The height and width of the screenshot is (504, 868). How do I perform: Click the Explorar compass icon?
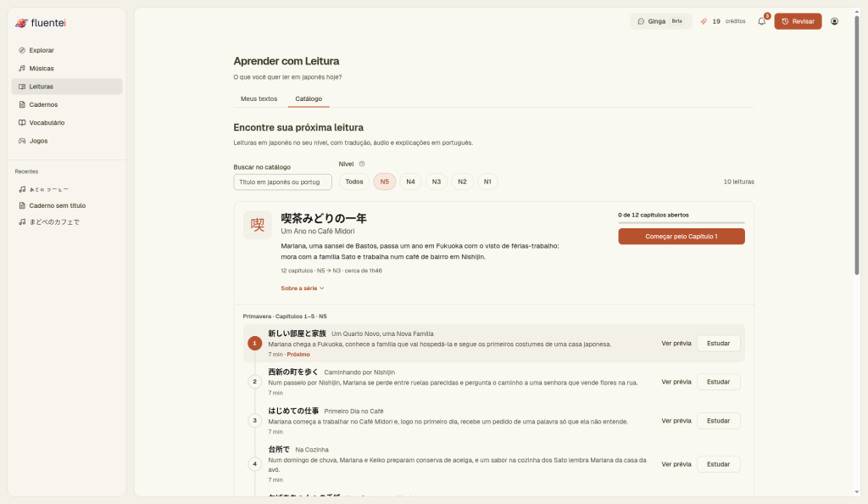tap(22, 50)
